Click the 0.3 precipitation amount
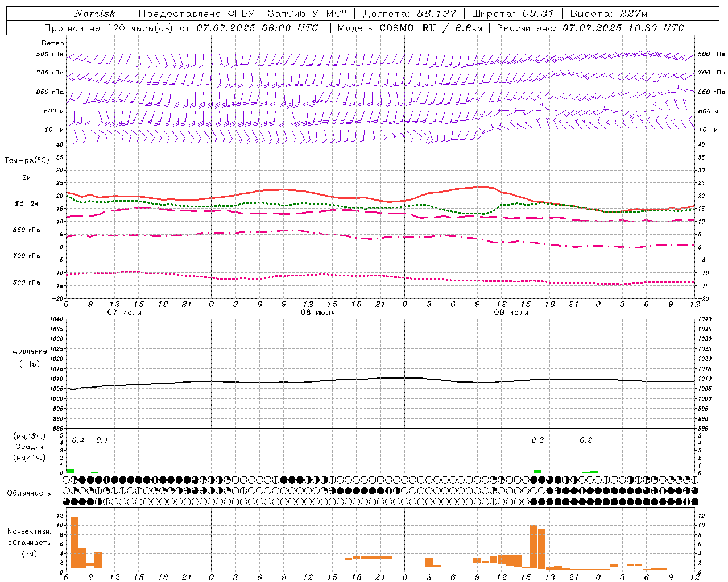The width and height of the screenshot is (728, 582). 537,440
